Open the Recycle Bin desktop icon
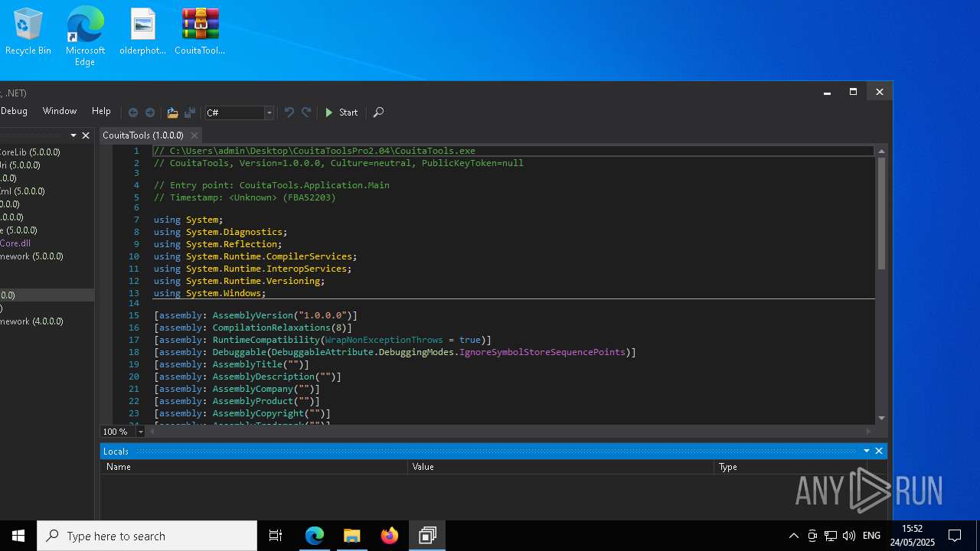980x551 pixels. 28,32
